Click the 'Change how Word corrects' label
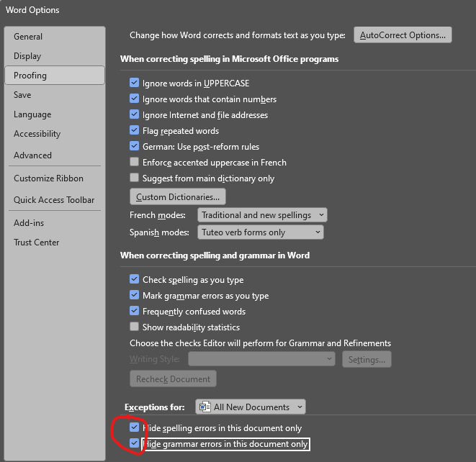 238,35
